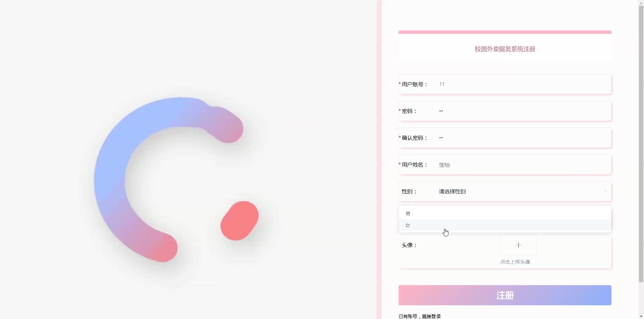Screen dimensions: 644x319
Task: Click the red pill-shaped dot graphic
Action: [x=239, y=220]
